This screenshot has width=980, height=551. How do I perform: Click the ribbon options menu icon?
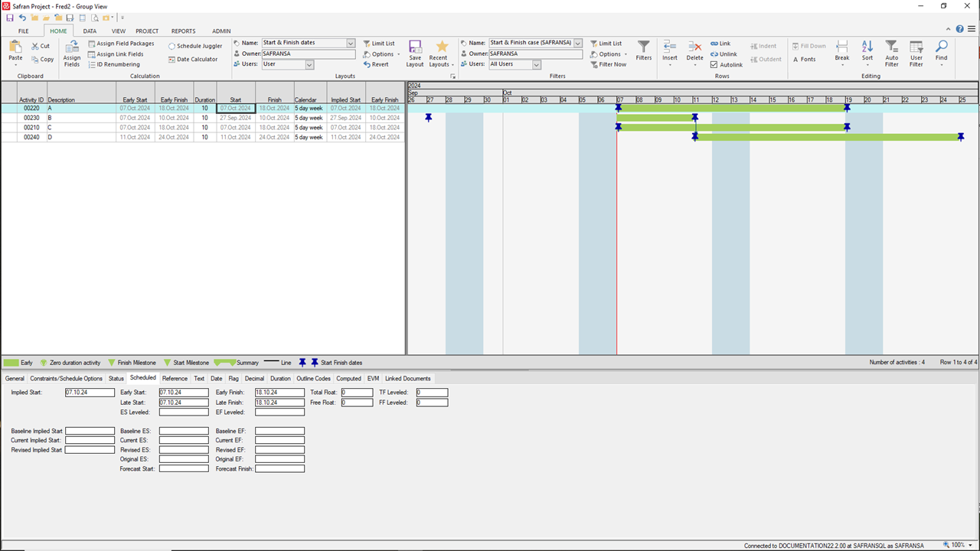point(971,29)
